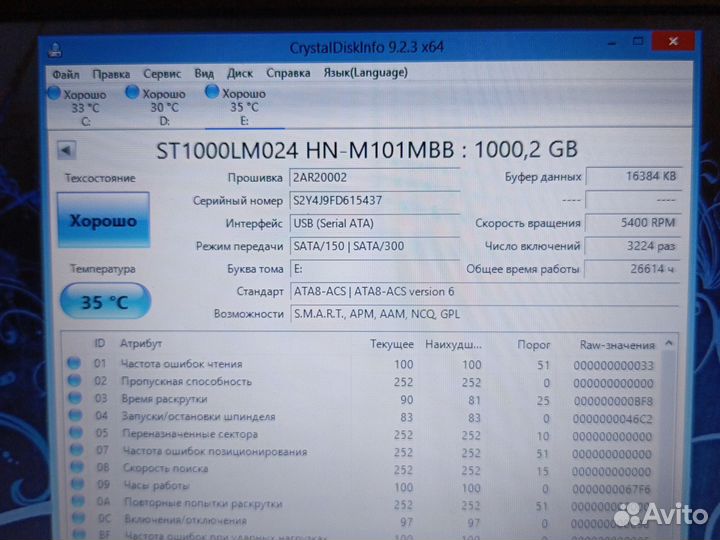
Task: Open the Диск menu
Action: (240, 73)
